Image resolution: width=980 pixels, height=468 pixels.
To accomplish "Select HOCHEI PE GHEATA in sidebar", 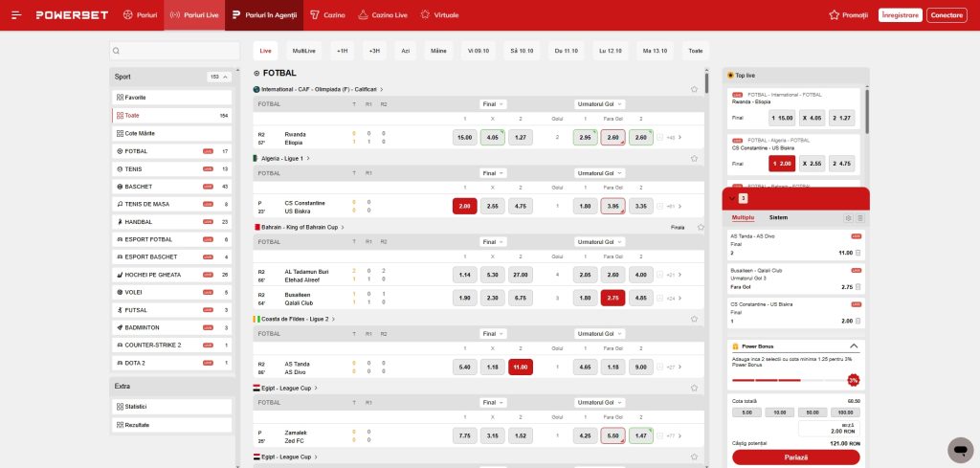I will 172,275.
